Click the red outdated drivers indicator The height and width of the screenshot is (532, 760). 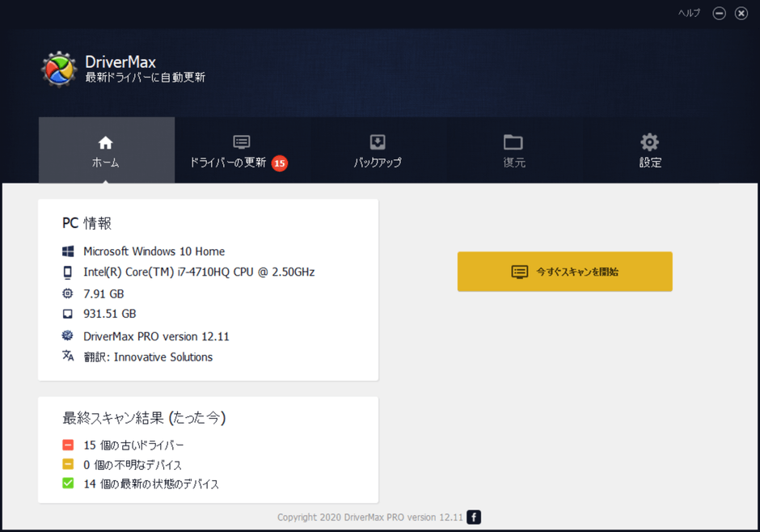point(68,445)
